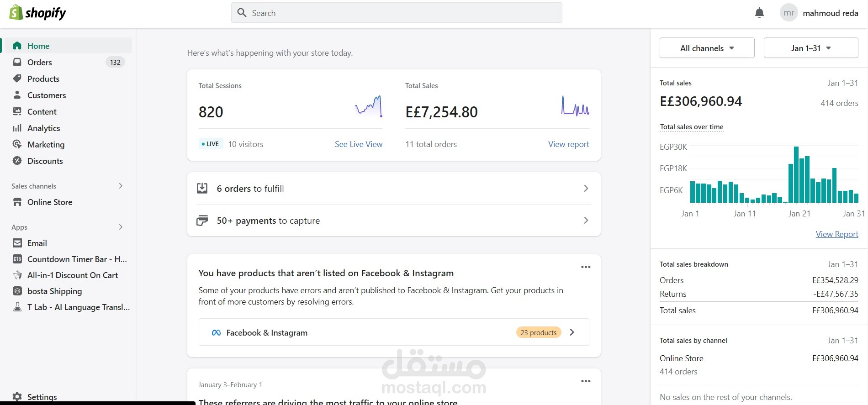Click the tallest bar in sales chart
The width and height of the screenshot is (868, 405).
pos(796,174)
